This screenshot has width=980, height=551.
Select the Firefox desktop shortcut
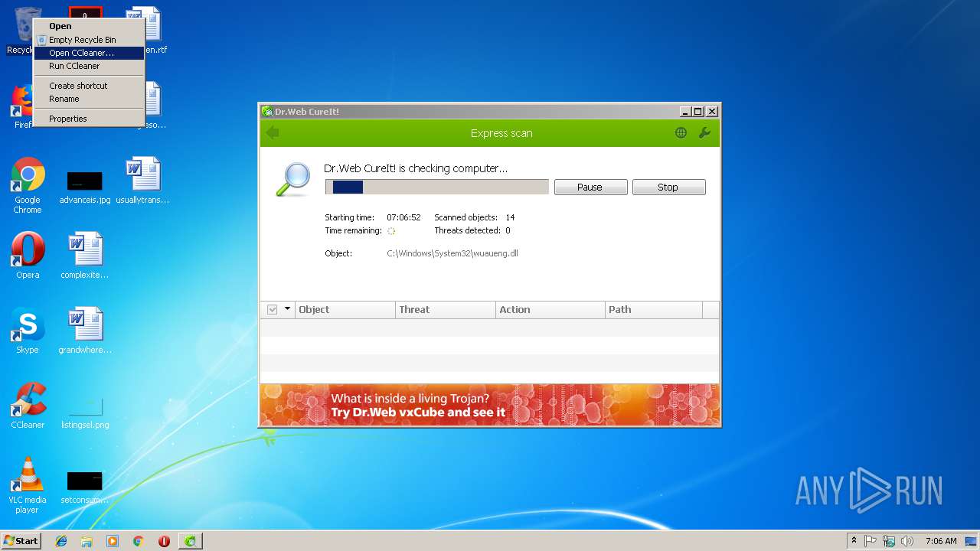point(23,107)
